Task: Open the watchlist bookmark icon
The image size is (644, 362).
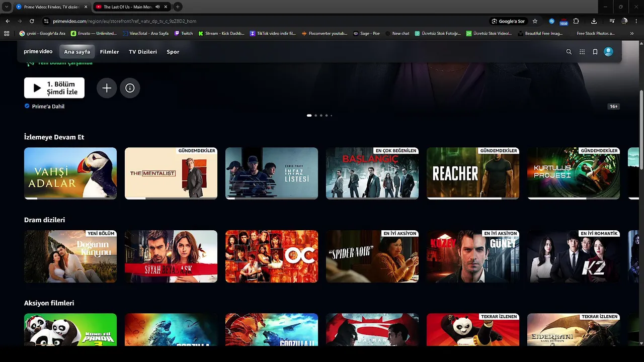Action: point(595,52)
